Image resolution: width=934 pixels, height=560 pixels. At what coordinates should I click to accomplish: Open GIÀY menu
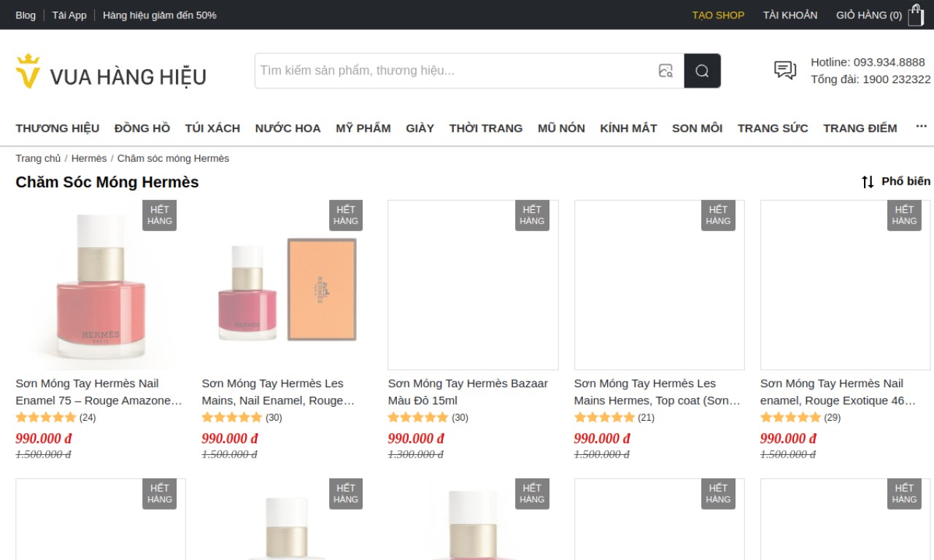420,128
